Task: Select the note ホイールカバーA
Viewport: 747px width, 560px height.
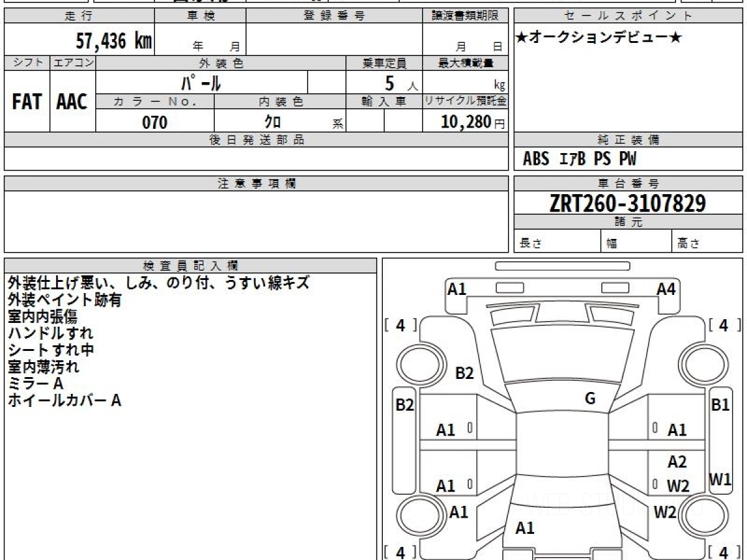Action: tap(64, 401)
